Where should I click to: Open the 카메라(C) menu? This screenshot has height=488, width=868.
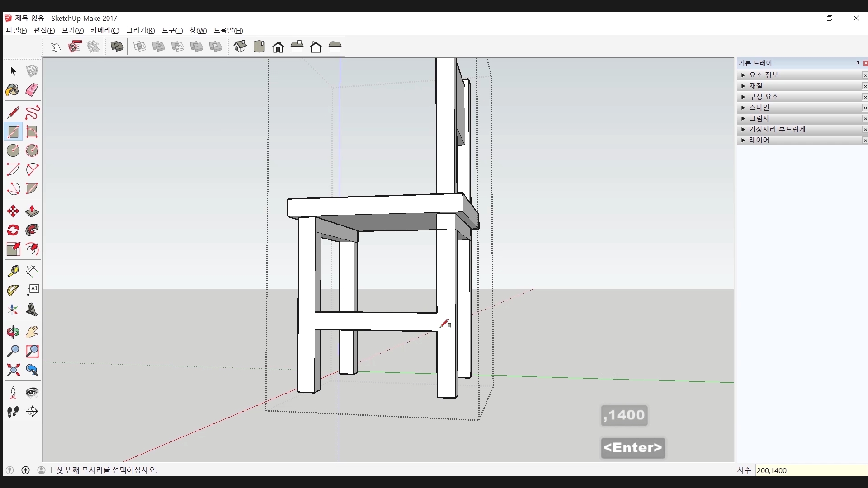[104, 30]
